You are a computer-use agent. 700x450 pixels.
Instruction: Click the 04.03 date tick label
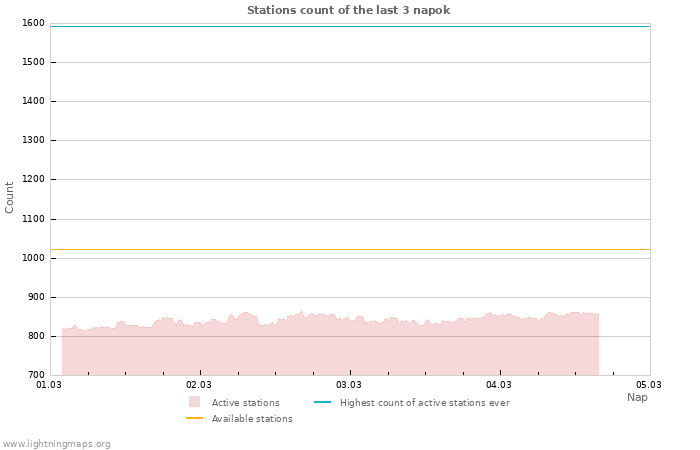click(499, 384)
